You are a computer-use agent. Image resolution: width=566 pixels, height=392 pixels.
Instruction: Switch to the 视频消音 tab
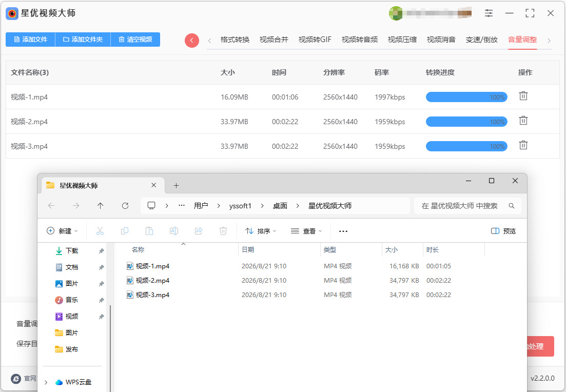[441, 40]
